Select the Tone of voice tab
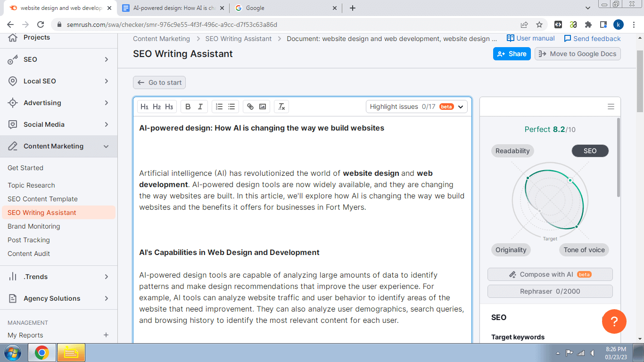 (x=584, y=250)
